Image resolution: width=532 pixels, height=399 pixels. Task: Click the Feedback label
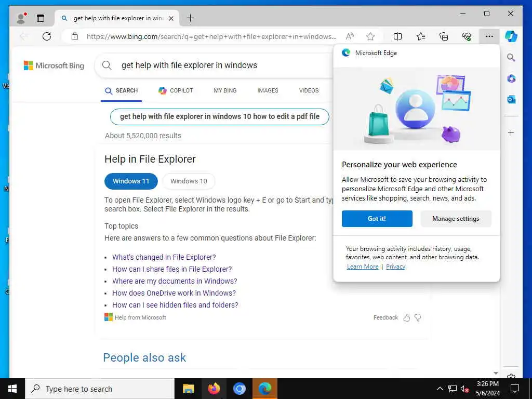coord(385,317)
